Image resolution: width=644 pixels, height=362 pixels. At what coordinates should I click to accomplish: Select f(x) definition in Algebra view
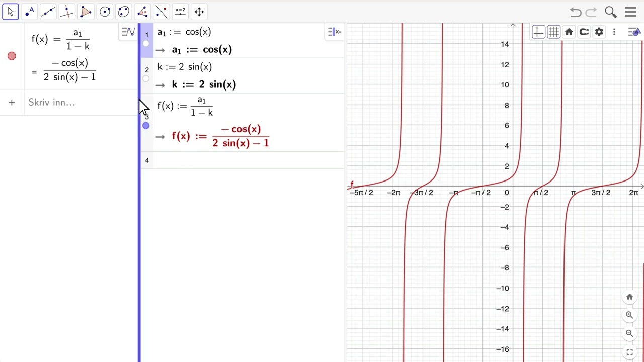click(60, 40)
